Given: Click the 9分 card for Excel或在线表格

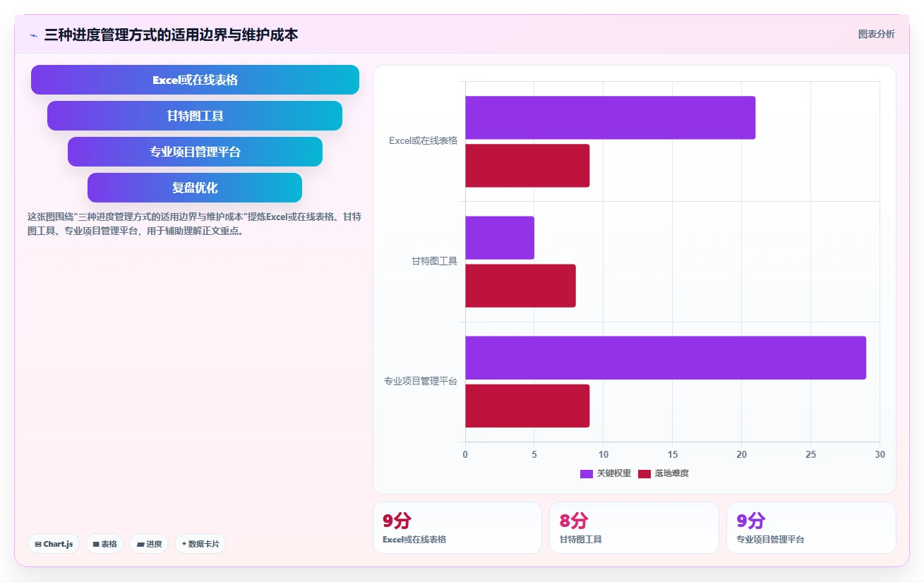Looking at the screenshot, I should pyautogui.click(x=457, y=528).
